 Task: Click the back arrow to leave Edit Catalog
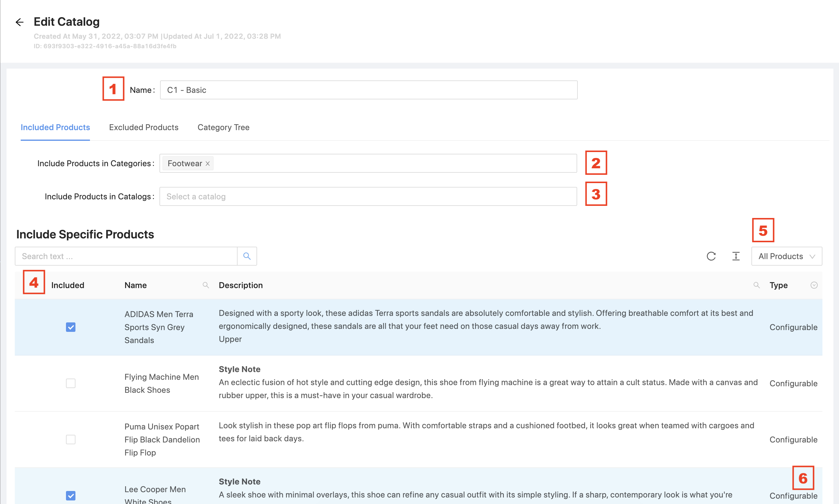19,22
